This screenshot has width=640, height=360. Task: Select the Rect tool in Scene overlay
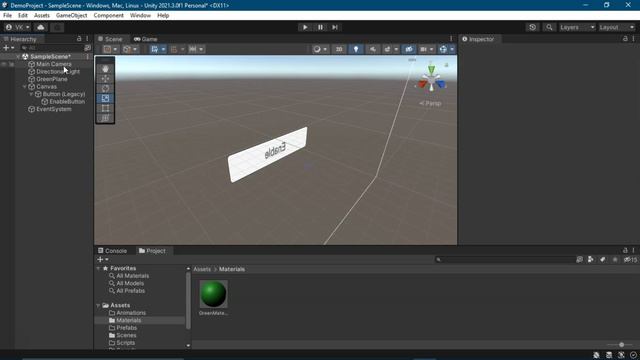105,108
